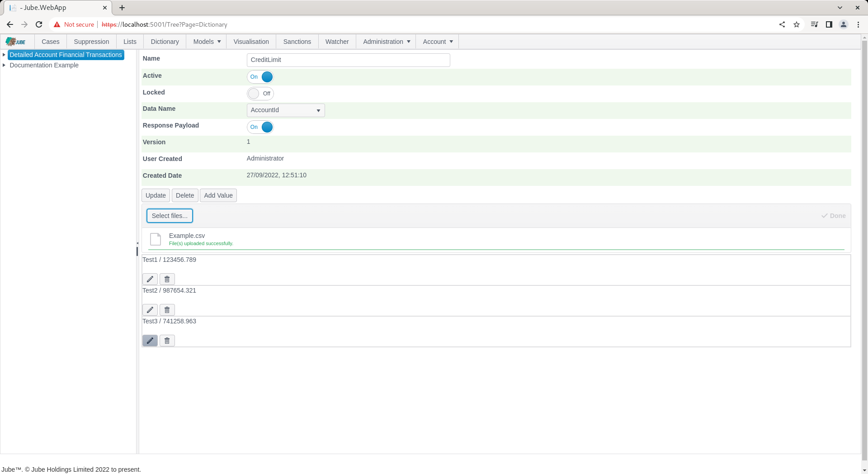The width and height of the screenshot is (868, 474).
Task: Delete the Test2 / 987654.321 value
Action: (167, 310)
